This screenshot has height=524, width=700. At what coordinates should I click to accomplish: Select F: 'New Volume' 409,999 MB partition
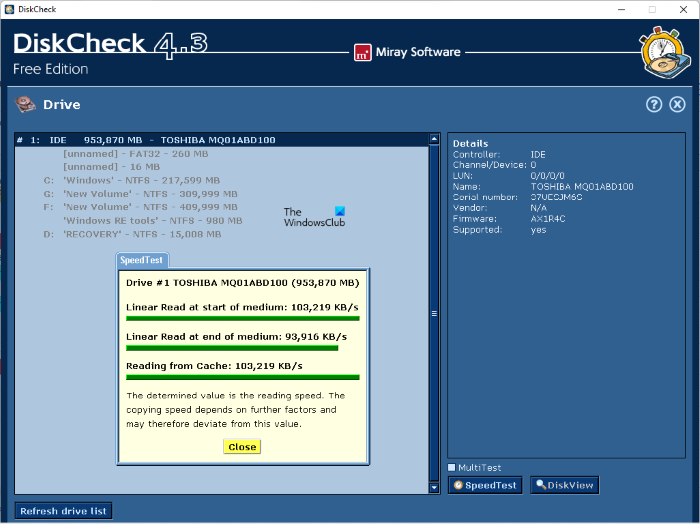click(141, 207)
